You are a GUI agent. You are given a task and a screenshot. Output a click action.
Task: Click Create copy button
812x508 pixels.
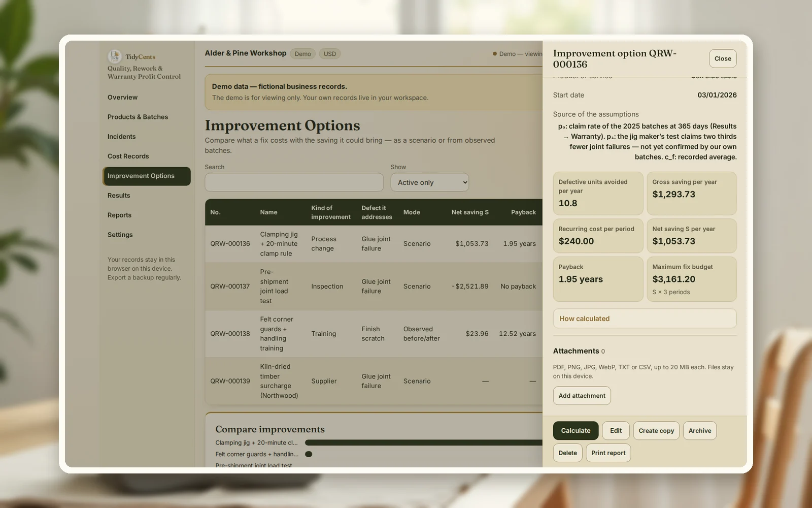[x=656, y=431]
